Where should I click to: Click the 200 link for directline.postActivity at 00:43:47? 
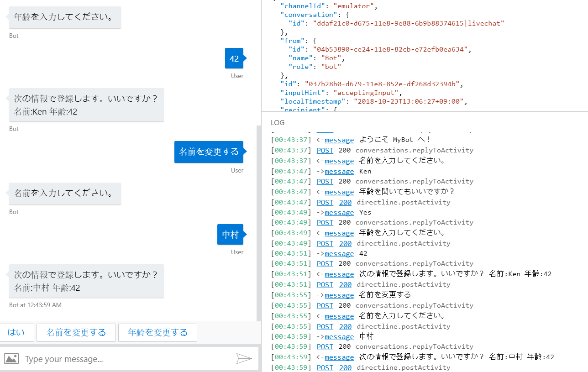coord(345,202)
